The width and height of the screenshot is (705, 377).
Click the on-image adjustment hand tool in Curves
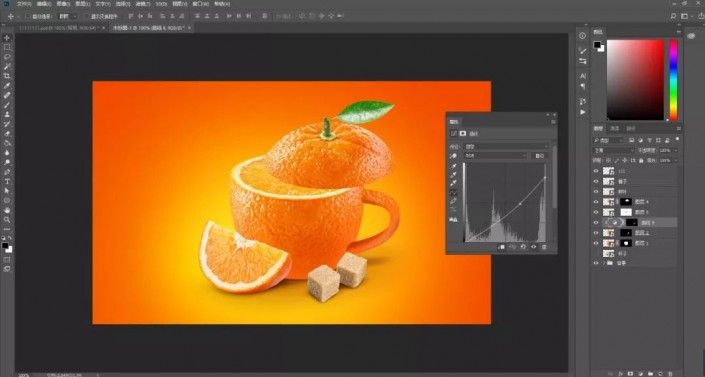453,156
